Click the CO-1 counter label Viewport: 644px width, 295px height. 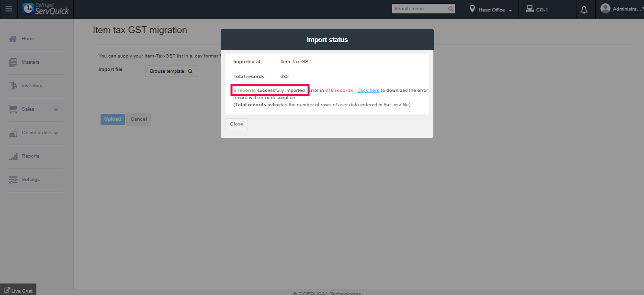point(542,10)
